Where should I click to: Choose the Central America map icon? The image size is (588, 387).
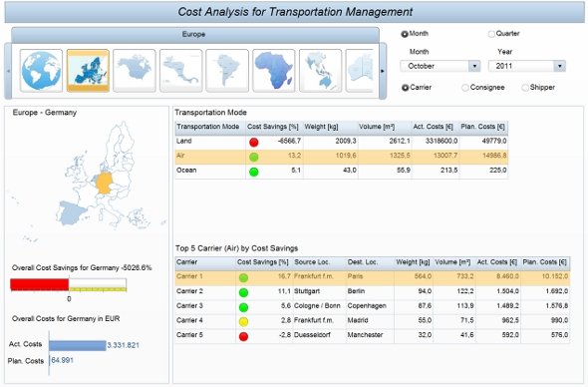[x=180, y=71]
